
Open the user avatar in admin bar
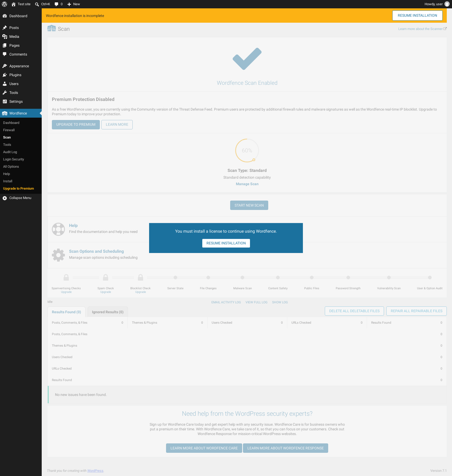[x=447, y=4]
